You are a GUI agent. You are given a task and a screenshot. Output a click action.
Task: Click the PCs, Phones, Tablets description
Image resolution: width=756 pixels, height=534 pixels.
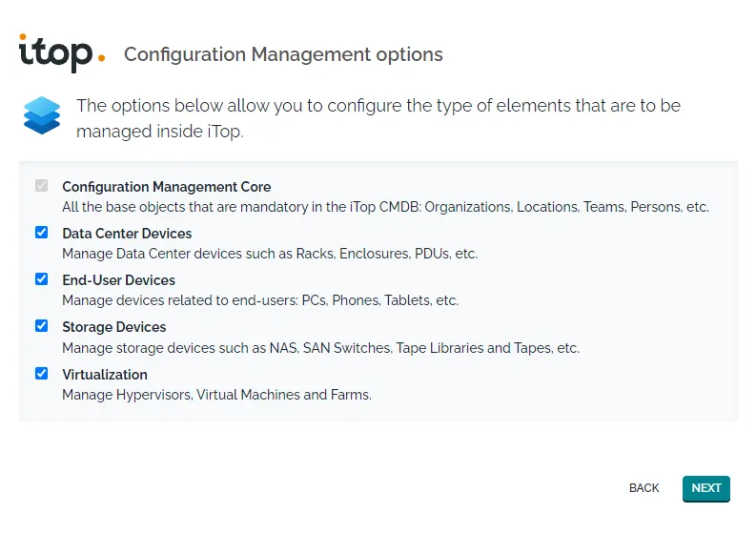click(x=260, y=301)
